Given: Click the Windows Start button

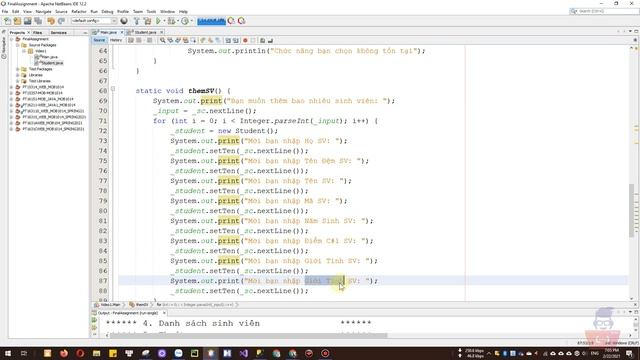Looking at the screenshot, I should tap(7, 353).
